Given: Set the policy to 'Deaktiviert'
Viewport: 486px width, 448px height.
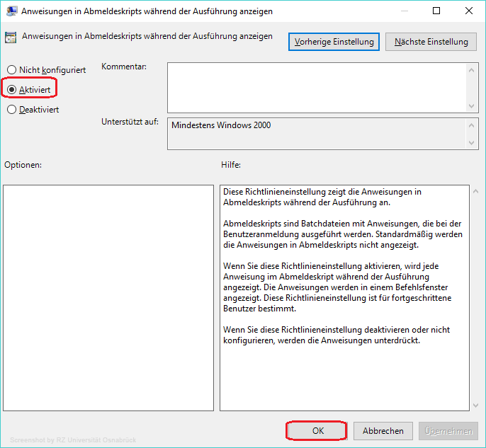Looking at the screenshot, I should click(11, 110).
